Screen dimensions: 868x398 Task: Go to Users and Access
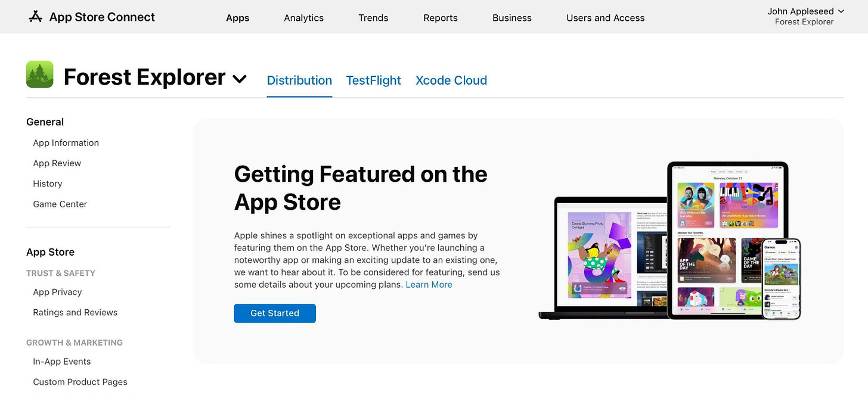tap(605, 18)
